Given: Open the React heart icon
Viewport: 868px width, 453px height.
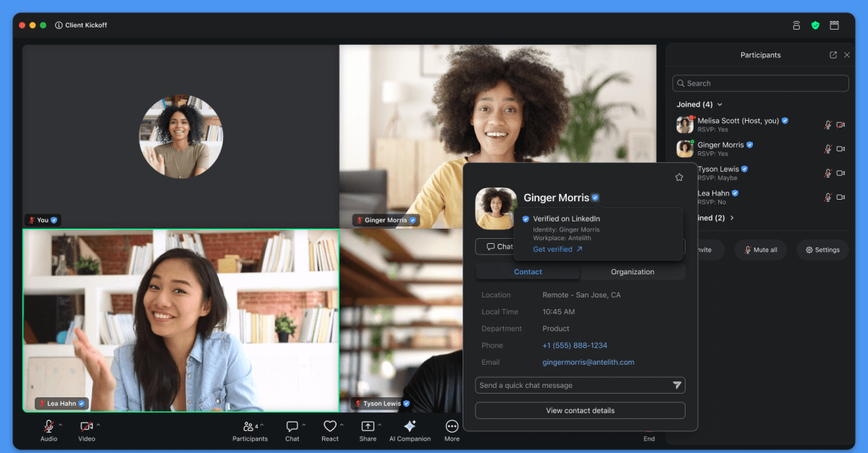Looking at the screenshot, I should pyautogui.click(x=330, y=427).
